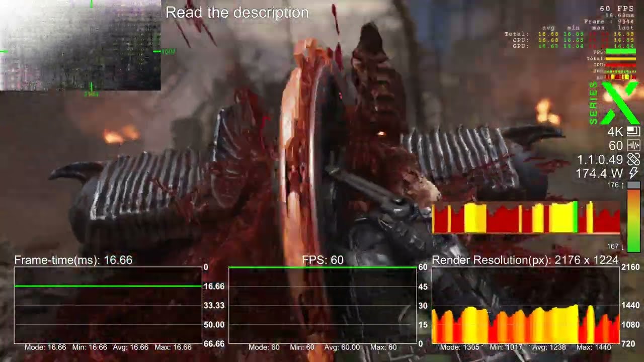Click the Frame-time graph panel
The width and height of the screenshot is (644, 362).
(108, 305)
